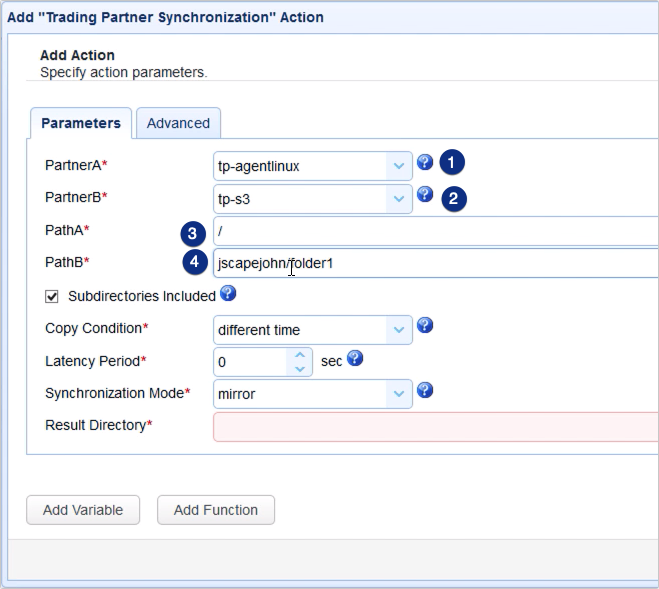Show help for Subdirectories Included

[228, 293]
